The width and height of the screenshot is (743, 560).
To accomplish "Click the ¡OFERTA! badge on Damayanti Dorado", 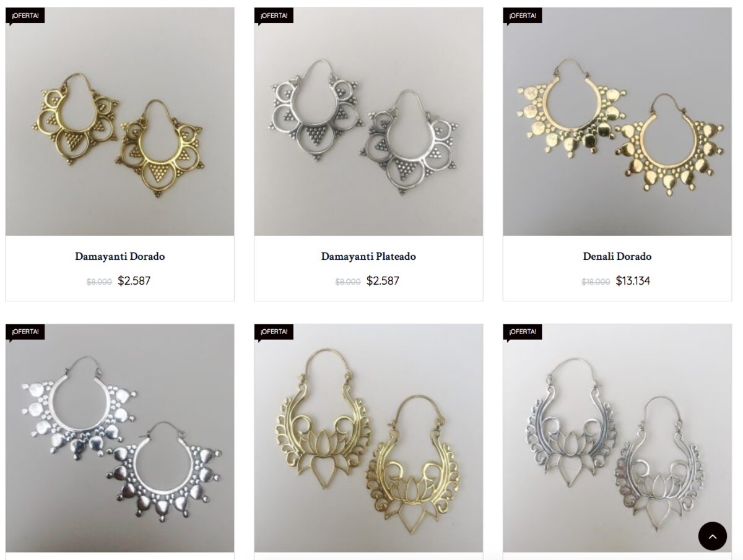I will tap(25, 15).
